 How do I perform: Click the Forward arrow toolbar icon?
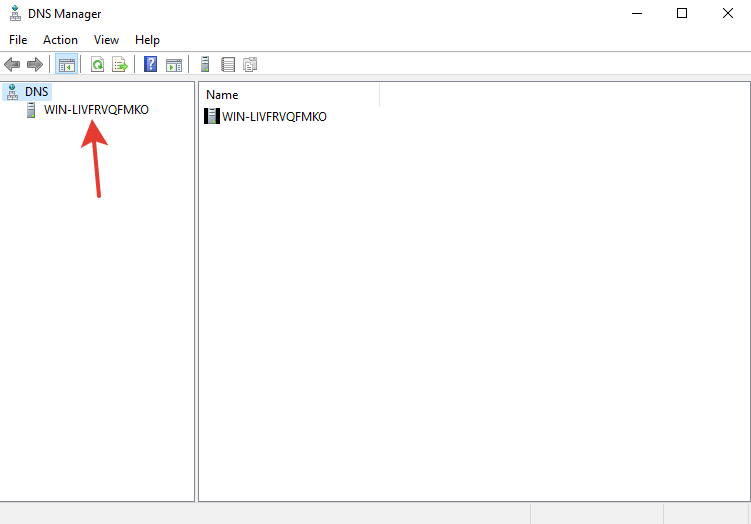point(34,64)
